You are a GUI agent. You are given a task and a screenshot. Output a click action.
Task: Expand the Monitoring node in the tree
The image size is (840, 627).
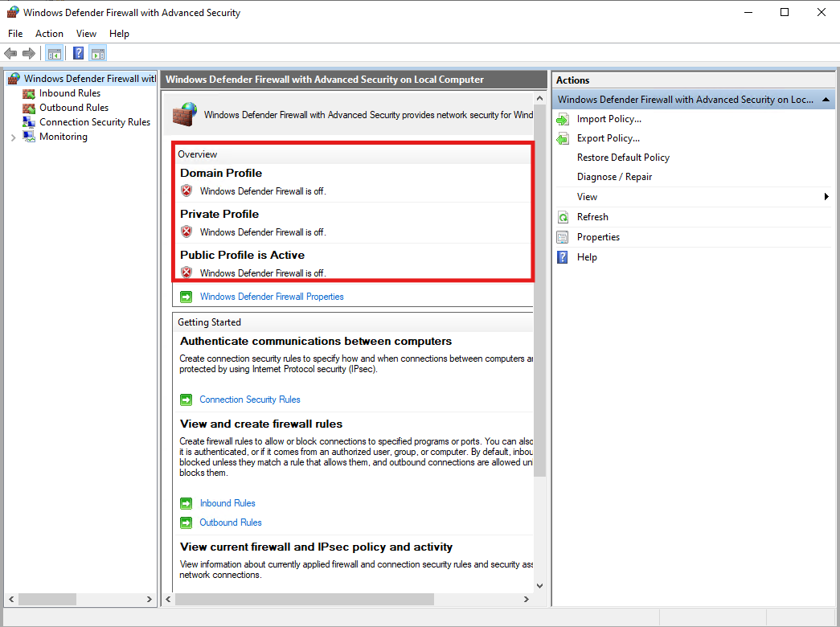(x=13, y=137)
